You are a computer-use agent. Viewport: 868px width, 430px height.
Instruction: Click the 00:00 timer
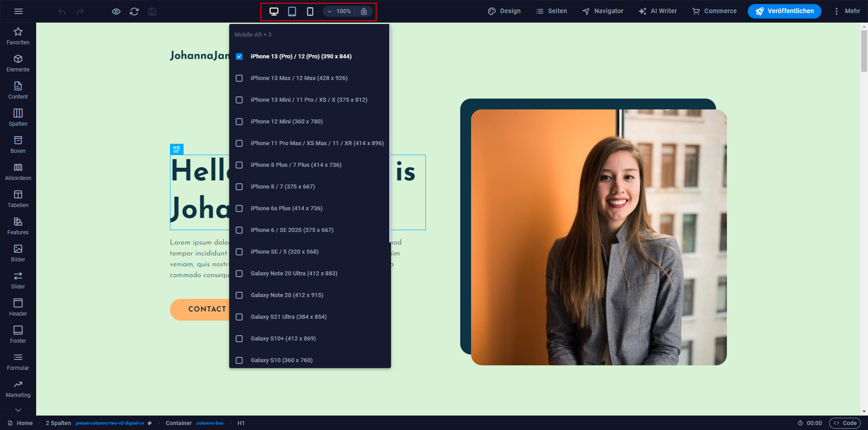[x=810, y=423]
